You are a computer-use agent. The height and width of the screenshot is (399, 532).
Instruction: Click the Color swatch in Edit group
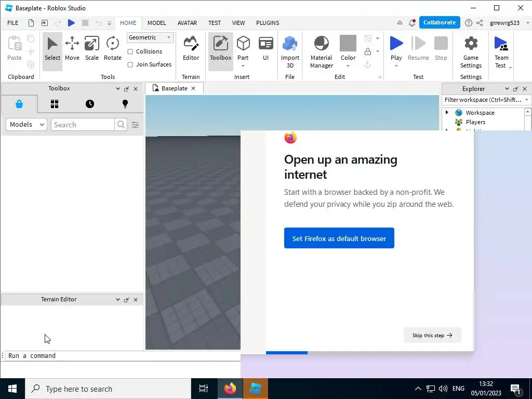(x=348, y=43)
